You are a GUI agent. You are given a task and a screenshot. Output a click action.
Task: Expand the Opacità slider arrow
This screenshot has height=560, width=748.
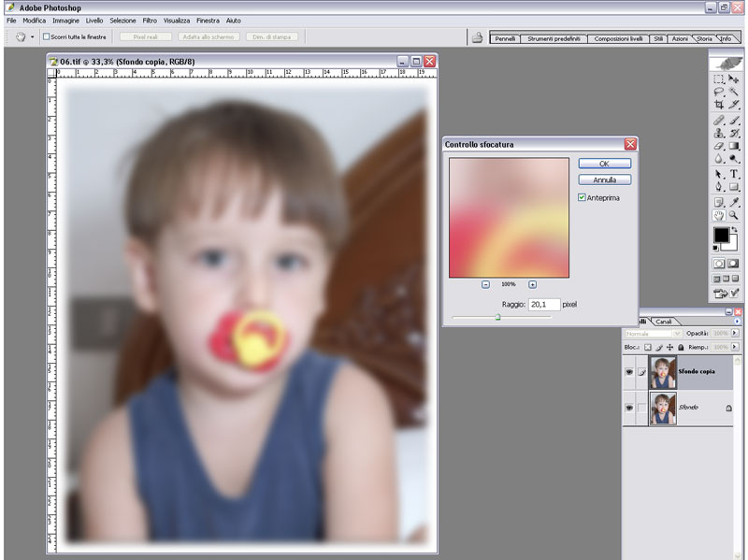click(735, 334)
